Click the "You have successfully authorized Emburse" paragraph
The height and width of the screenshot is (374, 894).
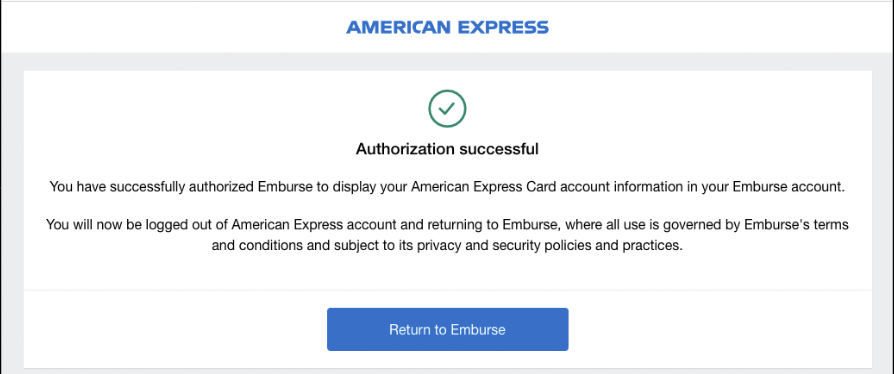[447, 186]
